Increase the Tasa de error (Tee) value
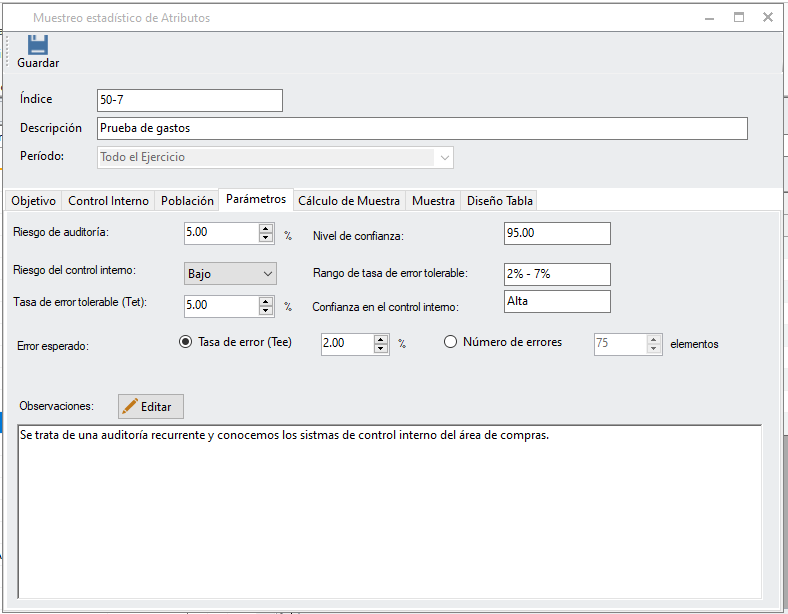 pos(381,338)
